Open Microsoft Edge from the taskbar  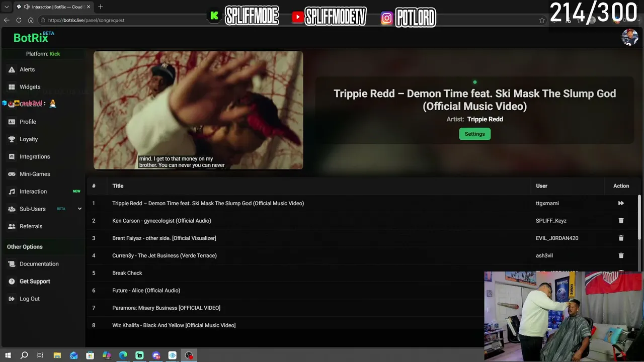pyautogui.click(x=123, y=355)
